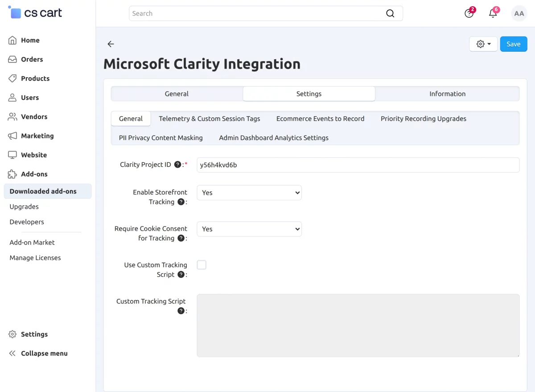Click the search magnifier icon
Viewport: 535px width, 392px height.
point(390,13)
